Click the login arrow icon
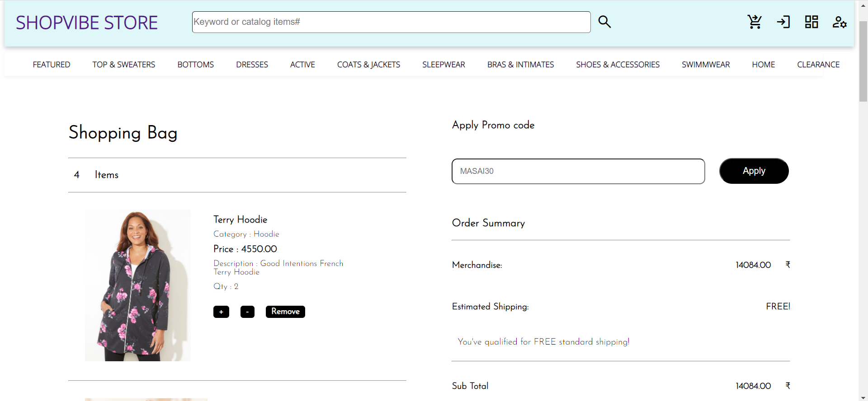 click(x=783, y=22)
